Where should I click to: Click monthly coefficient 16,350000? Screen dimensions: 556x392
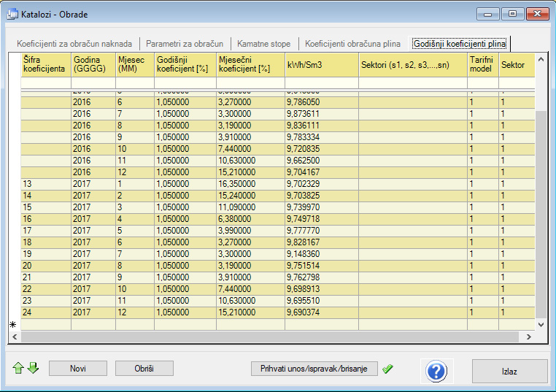tap(250, 184)
